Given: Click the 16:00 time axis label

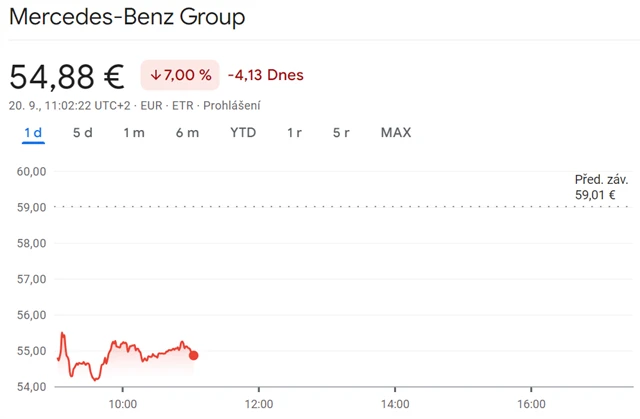Looking at the screenshot, I should click(x=531, y=404).
